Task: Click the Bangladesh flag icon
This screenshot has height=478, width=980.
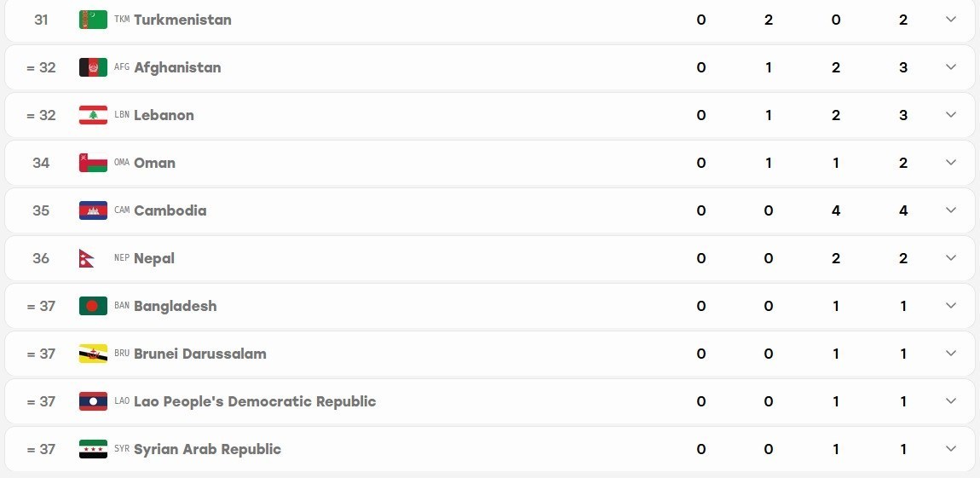Action: click(93, 306)
